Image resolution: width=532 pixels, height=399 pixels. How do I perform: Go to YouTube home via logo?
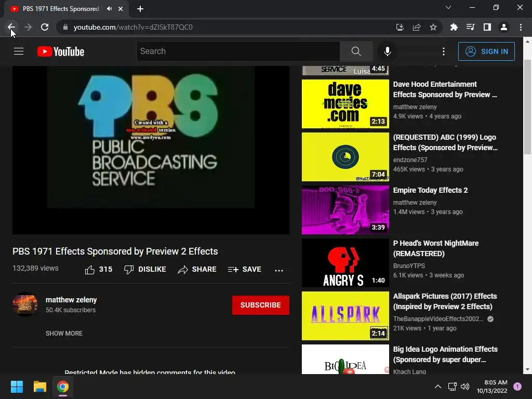(61, 51)
